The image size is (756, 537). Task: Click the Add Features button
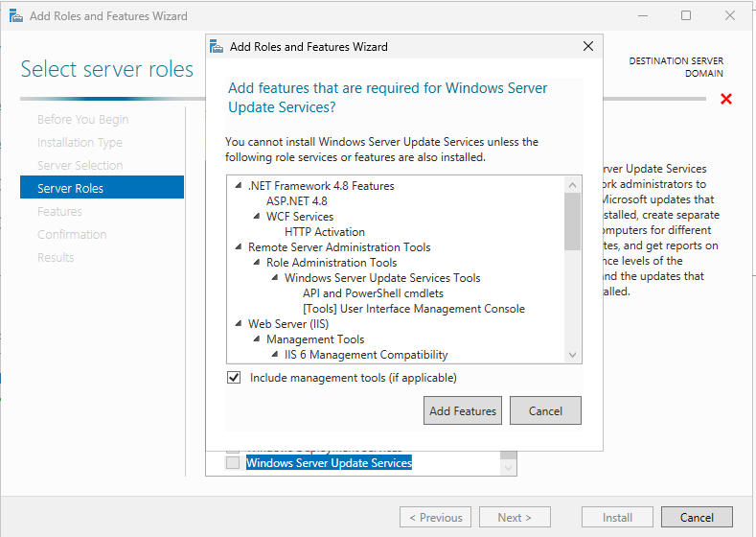(x=463, y=410)
